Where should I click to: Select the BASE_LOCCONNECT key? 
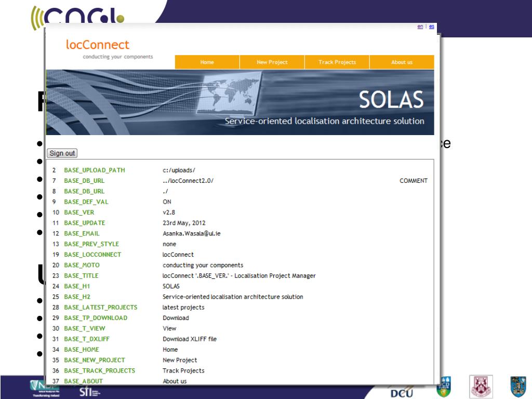[92, 255]
